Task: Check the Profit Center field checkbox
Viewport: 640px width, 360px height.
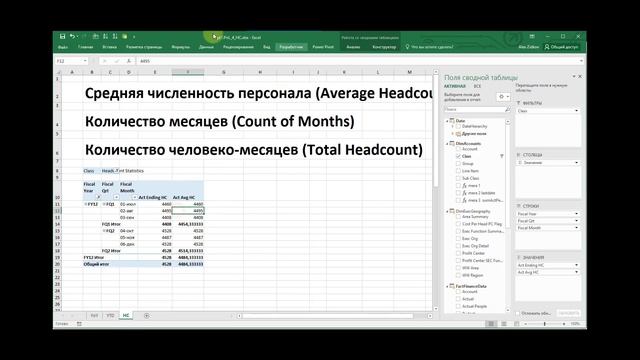Action: point(458,253)
